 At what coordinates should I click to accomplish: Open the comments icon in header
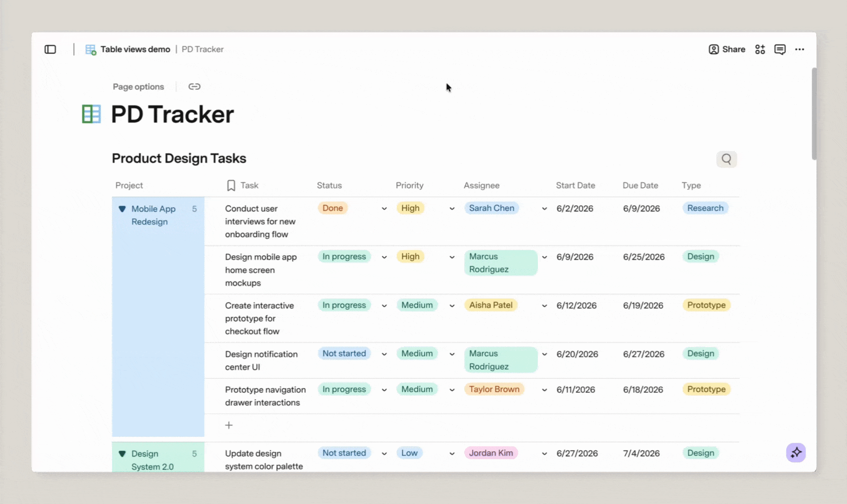pos(780,49)
